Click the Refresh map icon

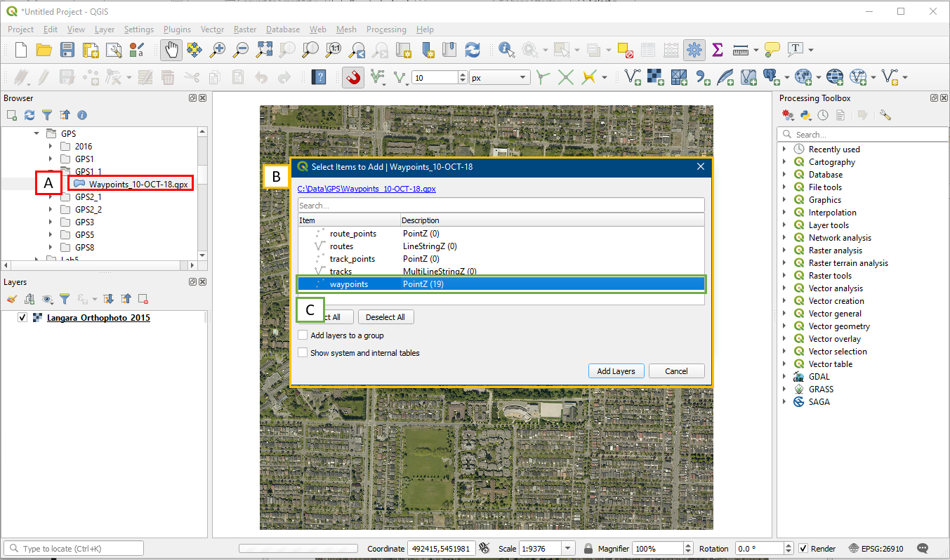pos(473,50)
